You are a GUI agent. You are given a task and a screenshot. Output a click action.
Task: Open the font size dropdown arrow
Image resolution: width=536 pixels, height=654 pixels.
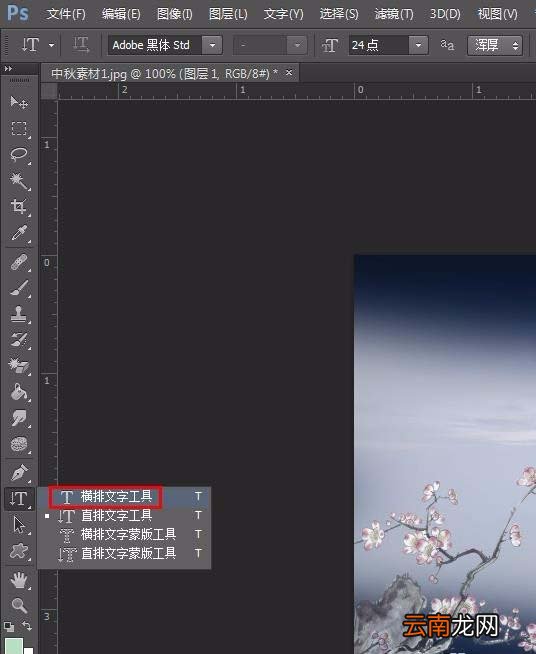[418, 45]
